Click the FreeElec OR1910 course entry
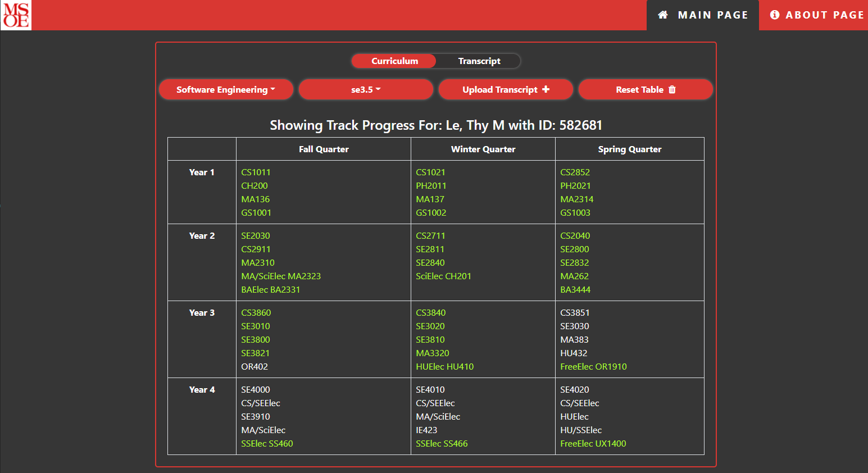Screen dimensions: 868x473 coord(593,367)
